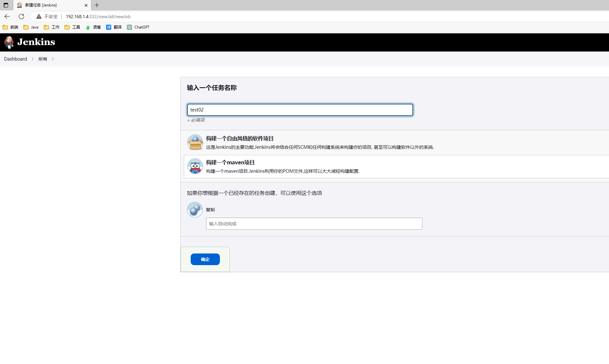Click the 输入自动完成 copy-from field

(314, 224)
